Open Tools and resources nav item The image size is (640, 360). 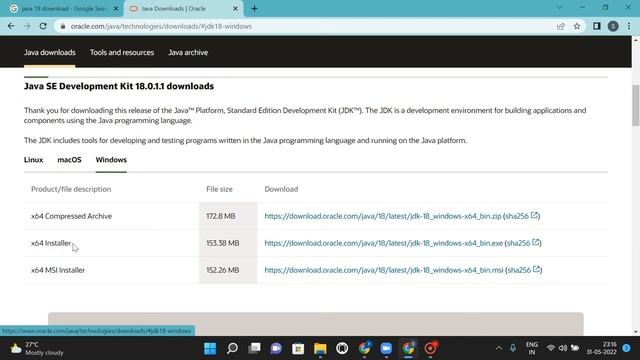[122, 52]
